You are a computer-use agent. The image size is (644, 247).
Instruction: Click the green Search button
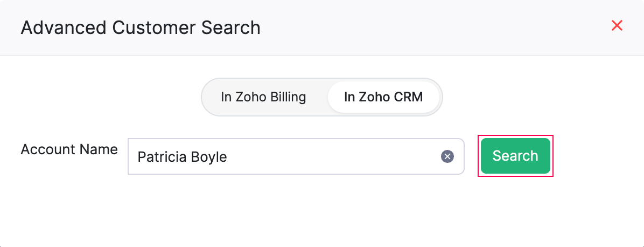[515, 156]
